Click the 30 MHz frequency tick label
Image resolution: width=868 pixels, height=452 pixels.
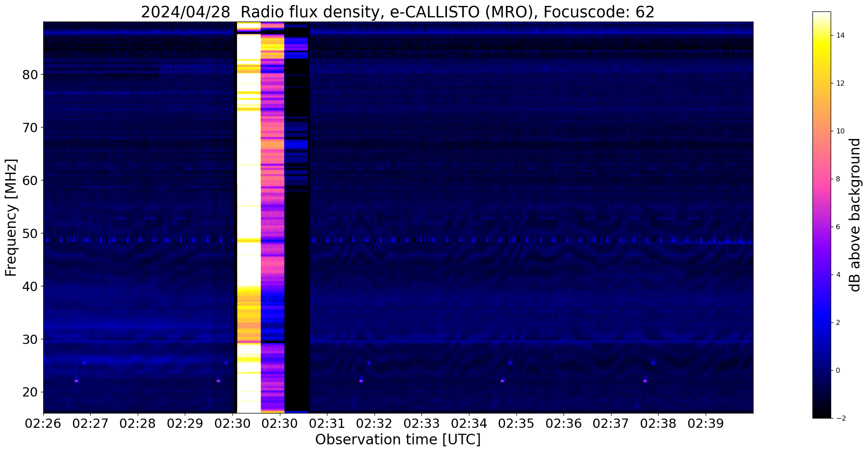point(30,339)
